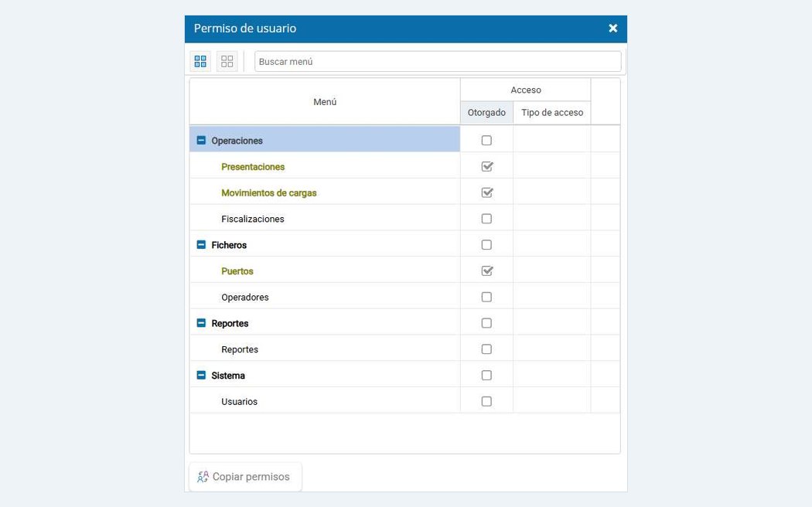Screen dimensions: 812x507
Task: Click the Buscar menú search field
Action: tap(438, 62)
